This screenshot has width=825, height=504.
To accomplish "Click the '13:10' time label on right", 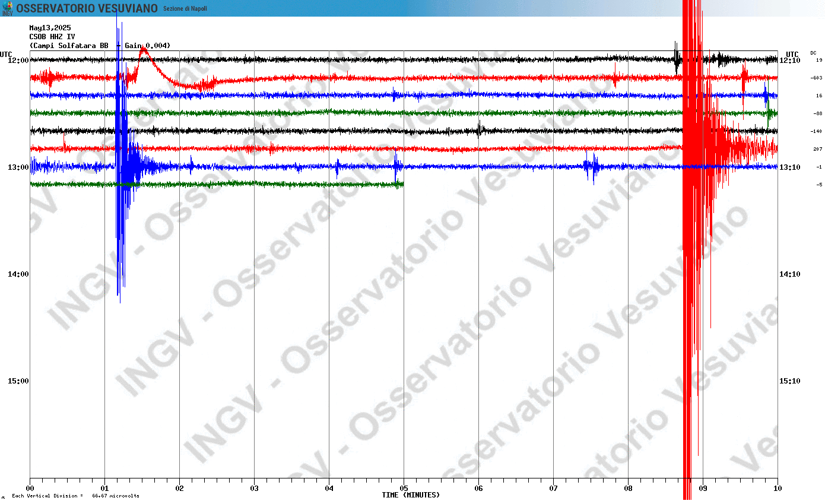I will click(x=790, y=167).
